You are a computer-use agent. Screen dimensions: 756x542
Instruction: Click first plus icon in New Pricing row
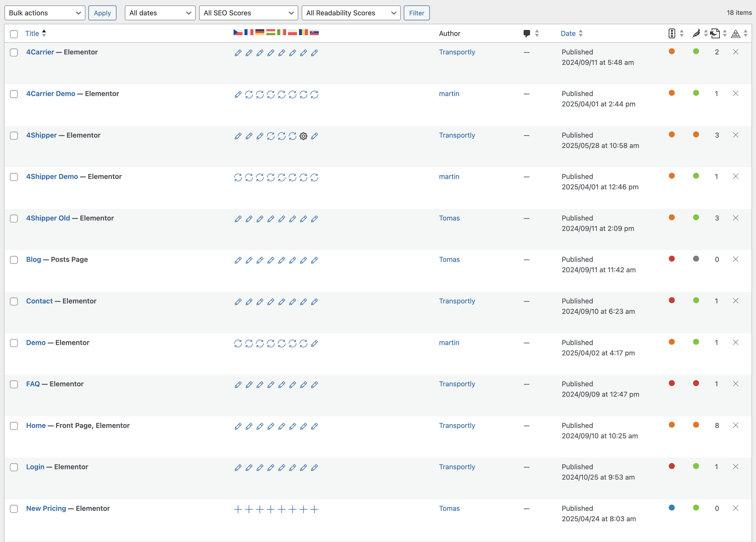point(238,509)
